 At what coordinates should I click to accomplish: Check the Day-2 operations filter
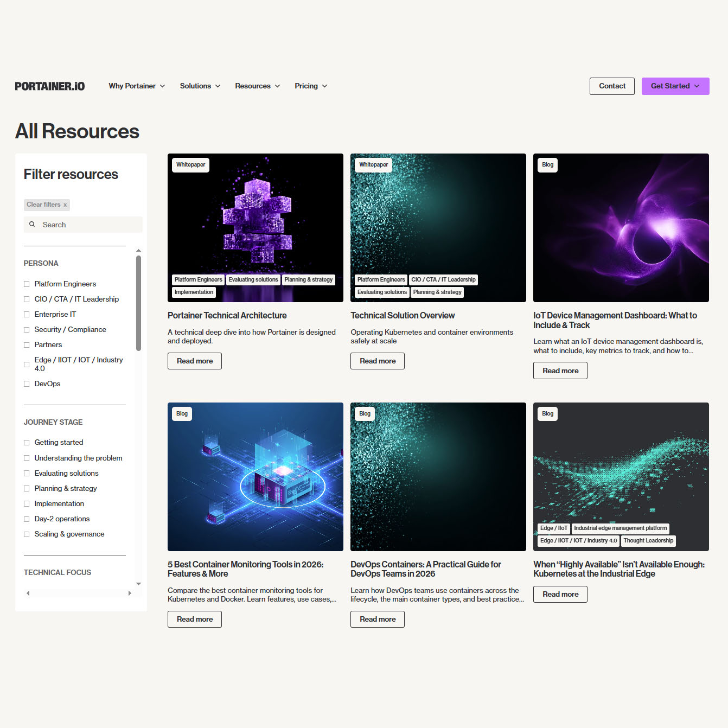27,519
